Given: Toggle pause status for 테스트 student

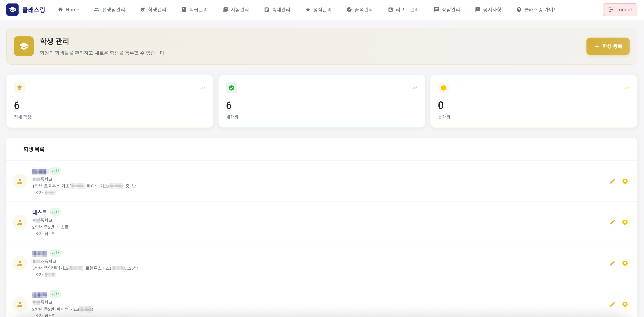Looking at the screenshot, I should 625,222.
